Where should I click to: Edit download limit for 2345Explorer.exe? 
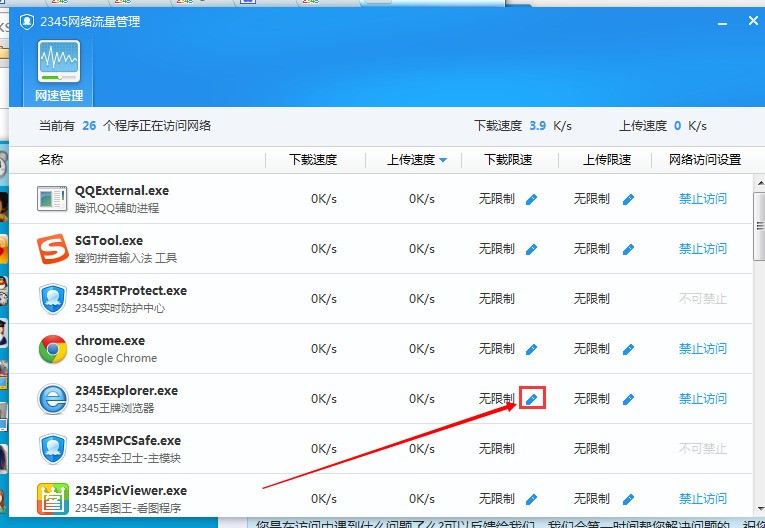click(531, 399)
